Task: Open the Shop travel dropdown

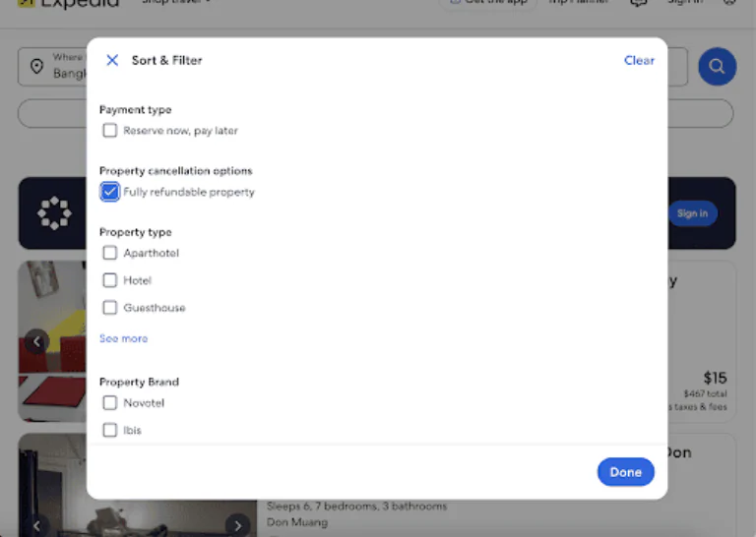Action: [x=175, y=3]
